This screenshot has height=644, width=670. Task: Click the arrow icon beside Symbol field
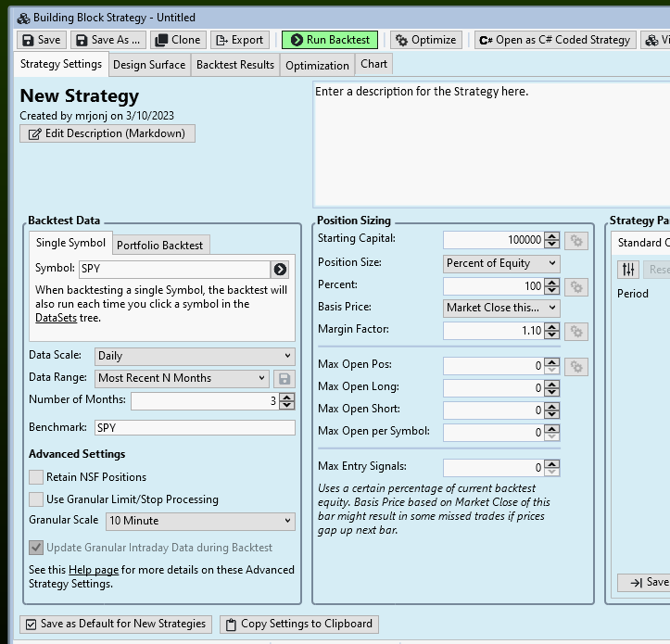pyautogui.click(x=280, y=269)
